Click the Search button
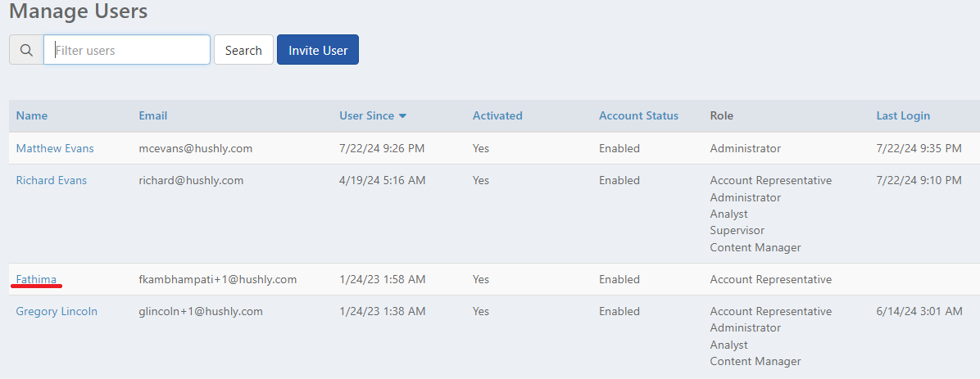Image resolution: width=980 pixels, height=379 pixels. click(243, 50)
